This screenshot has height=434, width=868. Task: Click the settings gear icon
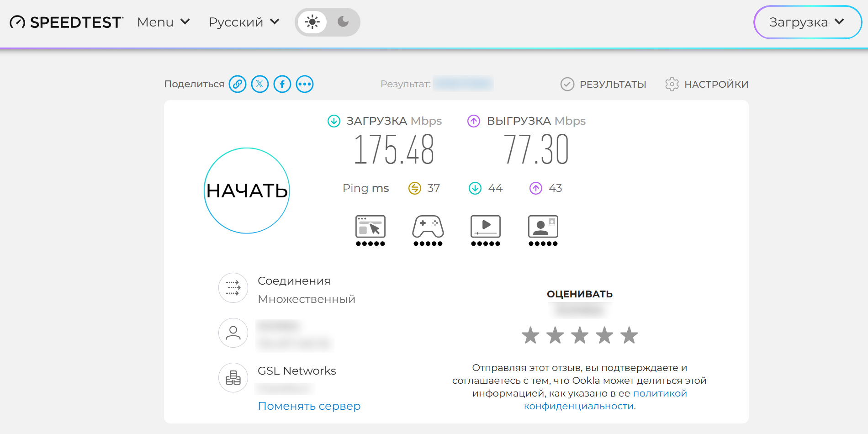[672, 84]
